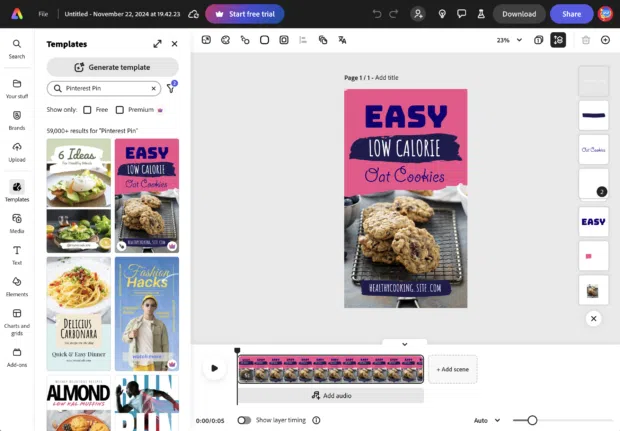Viewport: 620px width, 431px height.
Task: Open Search in the left sidebar
Action: 17,49
